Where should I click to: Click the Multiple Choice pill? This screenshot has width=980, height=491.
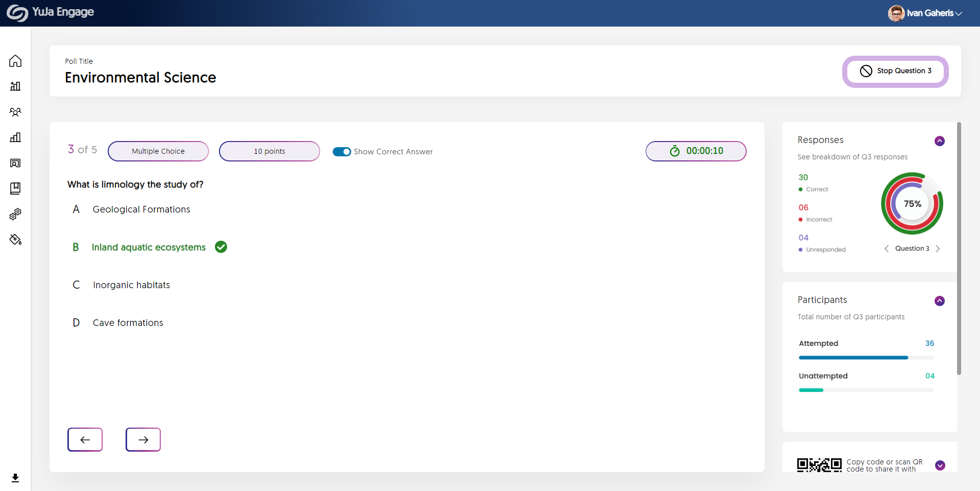[x=158, y=151]
